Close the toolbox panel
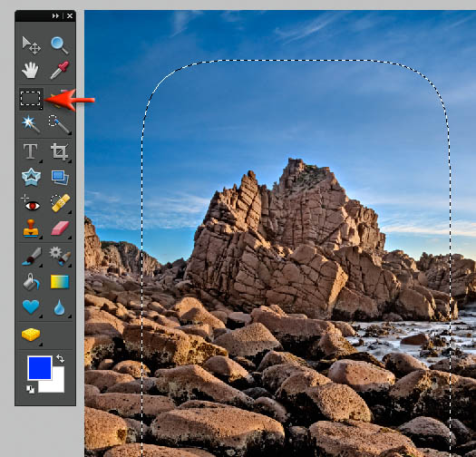 70,15
